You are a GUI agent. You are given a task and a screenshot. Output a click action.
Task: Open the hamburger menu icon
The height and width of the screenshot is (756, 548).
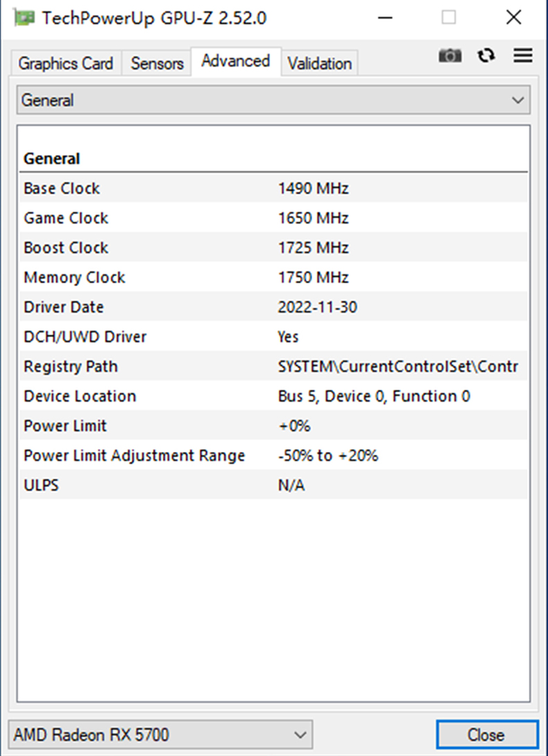coord(523,56)
